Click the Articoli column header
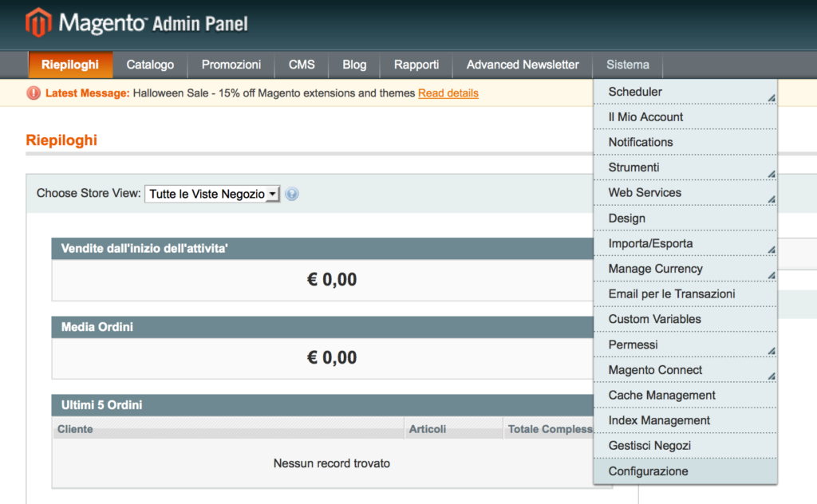 [x=427, y=429]
